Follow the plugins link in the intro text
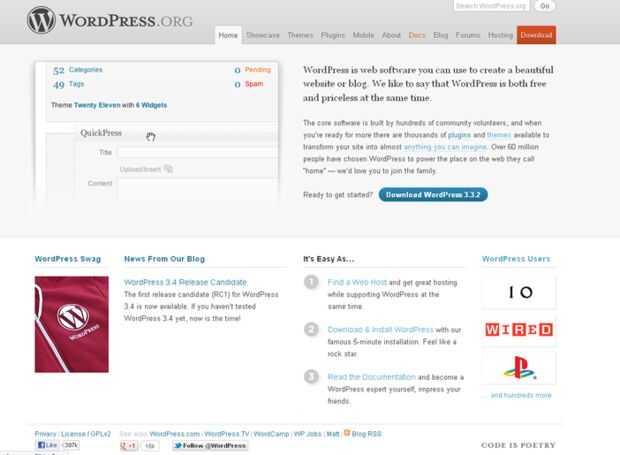 tap(459, 135)
